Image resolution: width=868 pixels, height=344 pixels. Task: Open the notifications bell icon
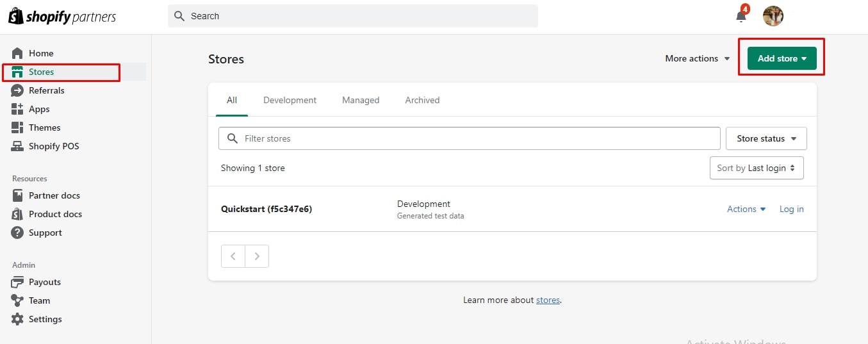pos(741,16)
